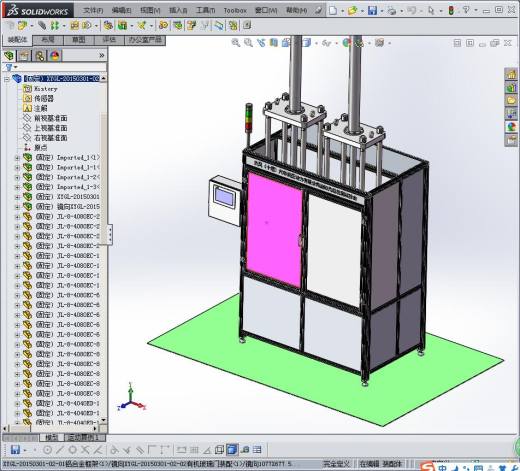Click the Zoom to Fit magnifier icon
520x471 pixels.
(x=236, y=43)
